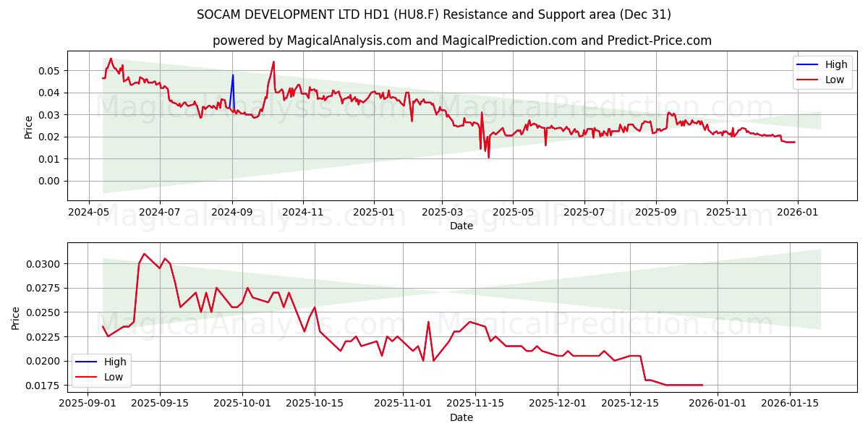The image size is (868, 434).
Task: Click the 2024-07 tick label
Action: 159,213
